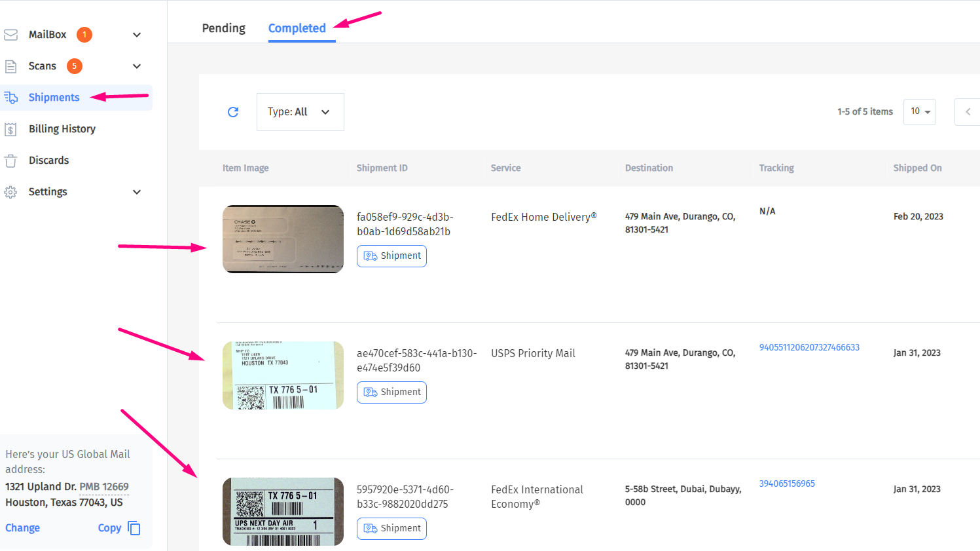The image size is (980, 551).
Task: Select the Completed tab
Action: tap(297, 28)
